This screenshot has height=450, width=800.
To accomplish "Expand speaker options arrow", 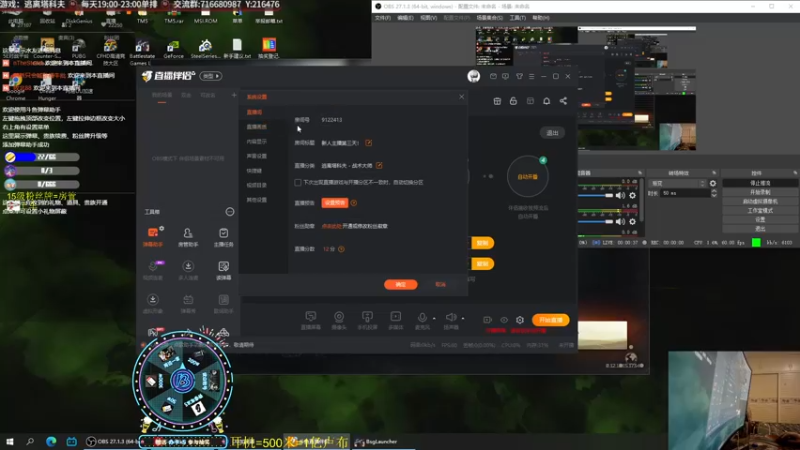I will point(463,318).
